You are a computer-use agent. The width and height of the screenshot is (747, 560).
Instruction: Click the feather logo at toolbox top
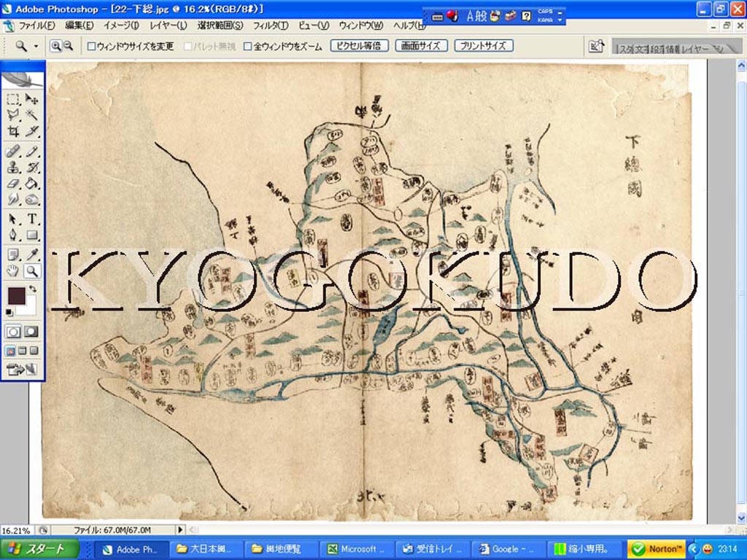coord(23,79)
